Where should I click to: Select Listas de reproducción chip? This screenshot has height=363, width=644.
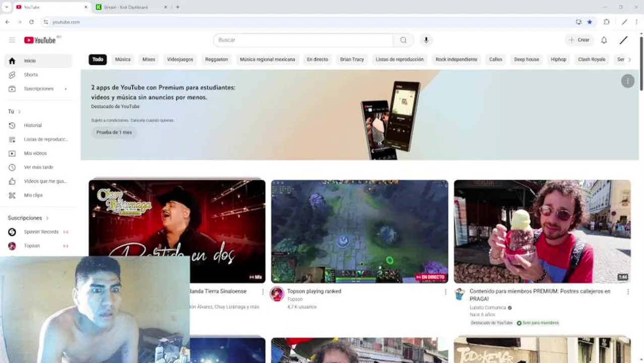(x=400, y=59)
